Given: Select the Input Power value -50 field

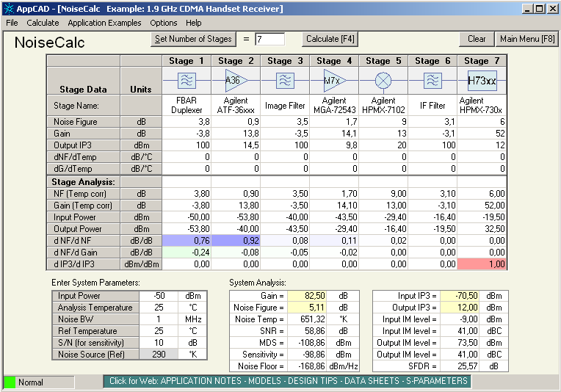Looking at the screenshot, I should (x=159, y=296).
